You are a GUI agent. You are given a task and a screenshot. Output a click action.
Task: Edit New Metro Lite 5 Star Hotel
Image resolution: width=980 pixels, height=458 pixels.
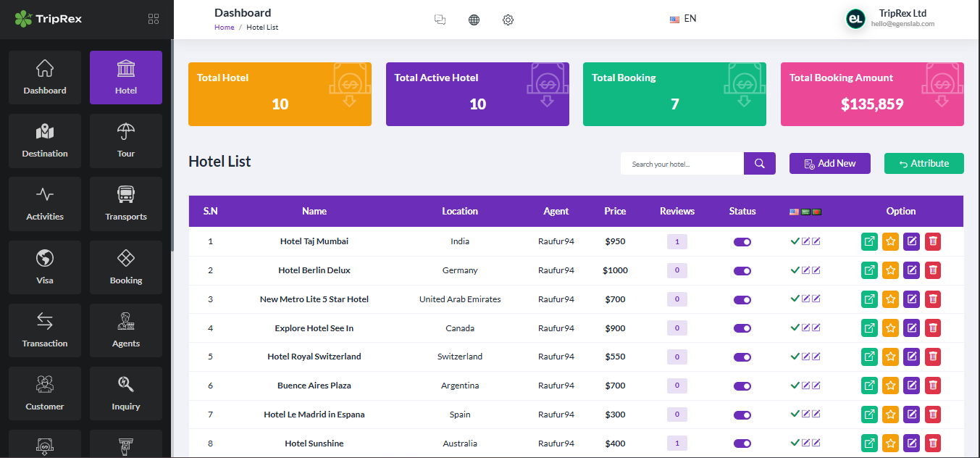[x=911, y=299]
